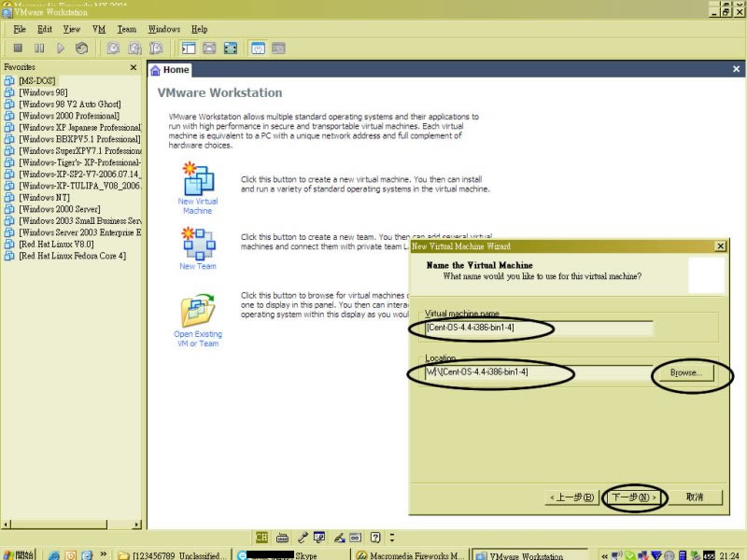Select [Windows BBXPV5.1 Professional] favorite
747x560 pixels.
[79, 139]
